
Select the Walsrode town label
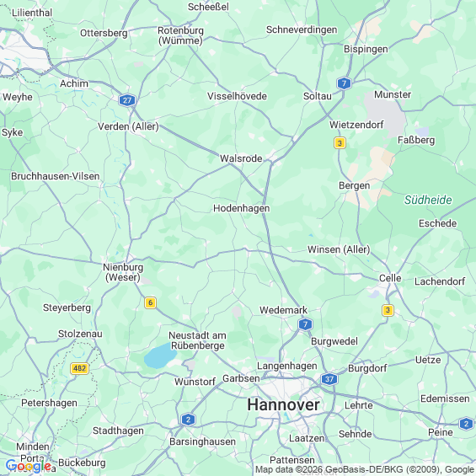[x=241, y=158]
